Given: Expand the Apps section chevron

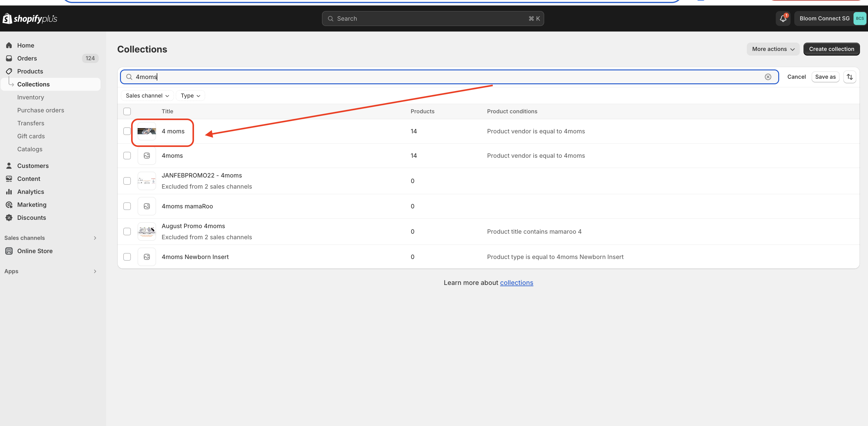Looking at the screenshot, I should pos(95,271).
